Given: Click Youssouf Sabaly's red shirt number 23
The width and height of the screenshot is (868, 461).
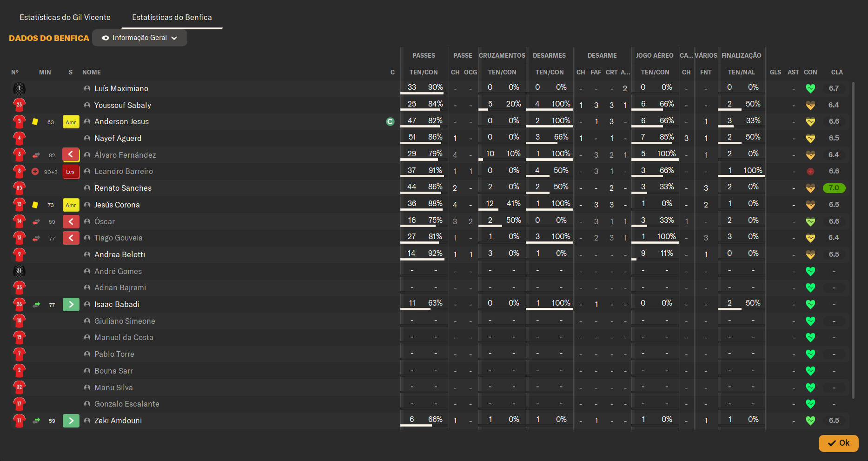Looking at the screenshot, I should click(19, 105).
